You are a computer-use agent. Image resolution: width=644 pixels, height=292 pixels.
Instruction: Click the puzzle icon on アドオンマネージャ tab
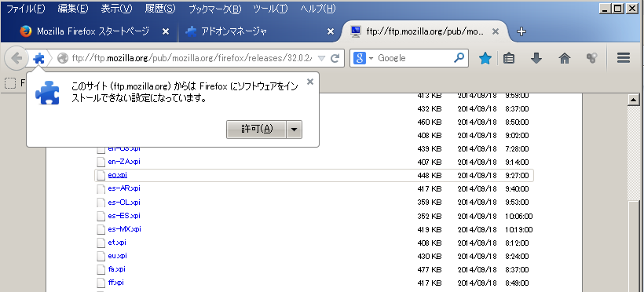191,31
